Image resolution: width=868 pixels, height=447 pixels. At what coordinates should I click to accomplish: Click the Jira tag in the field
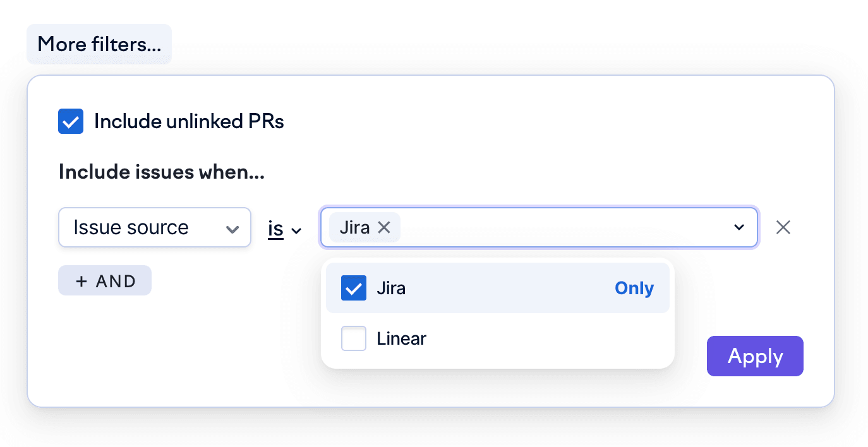tap(354, 228)
